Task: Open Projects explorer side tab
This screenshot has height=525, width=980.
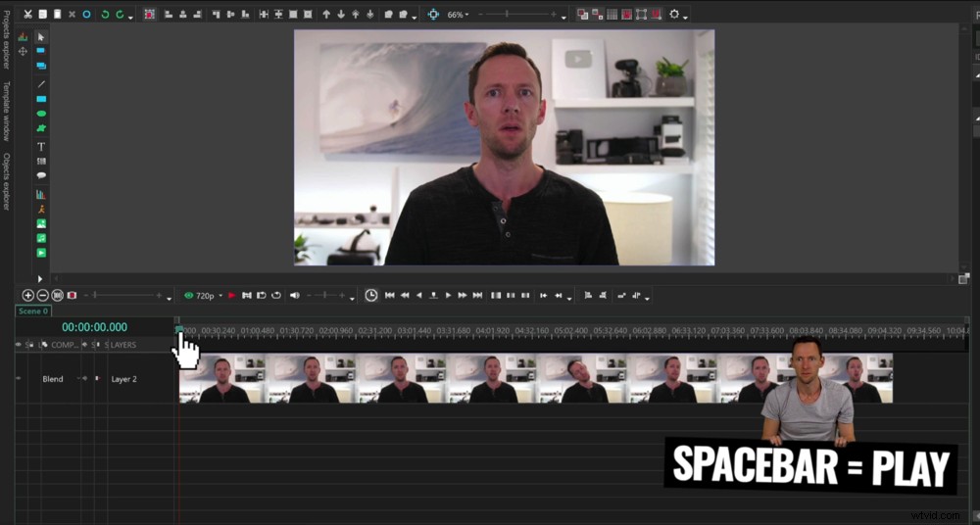Action: [x=6, y=39]
